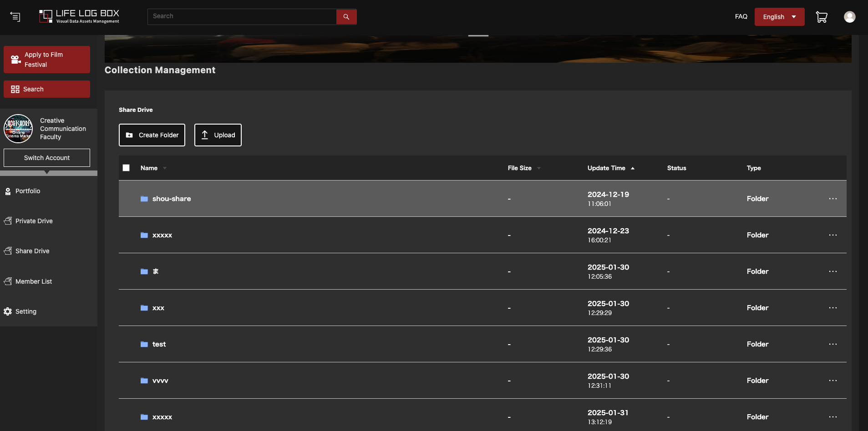Open the shopping cart
868x431 pixels.
coord(821,17)
